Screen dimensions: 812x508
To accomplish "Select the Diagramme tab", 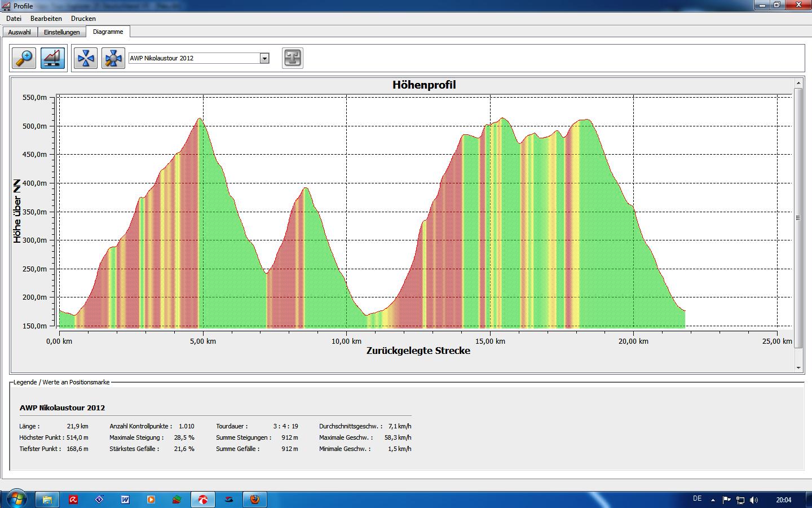I will coord(108,32).
